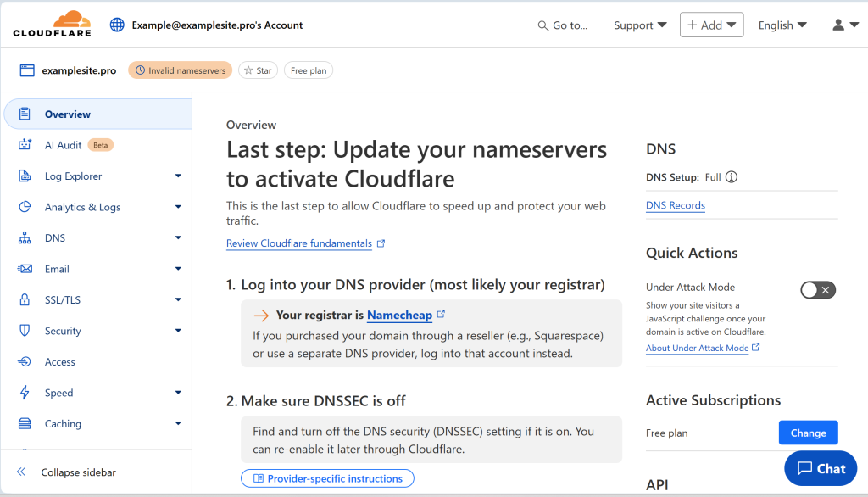Click the globe icon beside the account name
The image size is (868, 497).
(x=117, y=25)
